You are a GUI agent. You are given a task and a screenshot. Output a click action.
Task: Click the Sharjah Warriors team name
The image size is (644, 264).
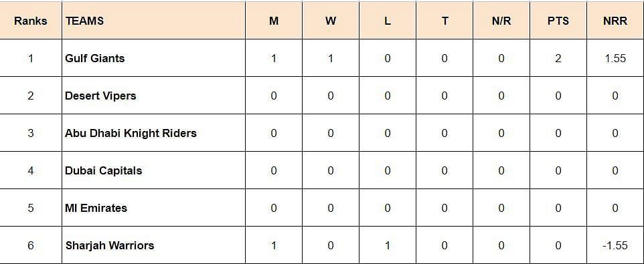point(110,245)
